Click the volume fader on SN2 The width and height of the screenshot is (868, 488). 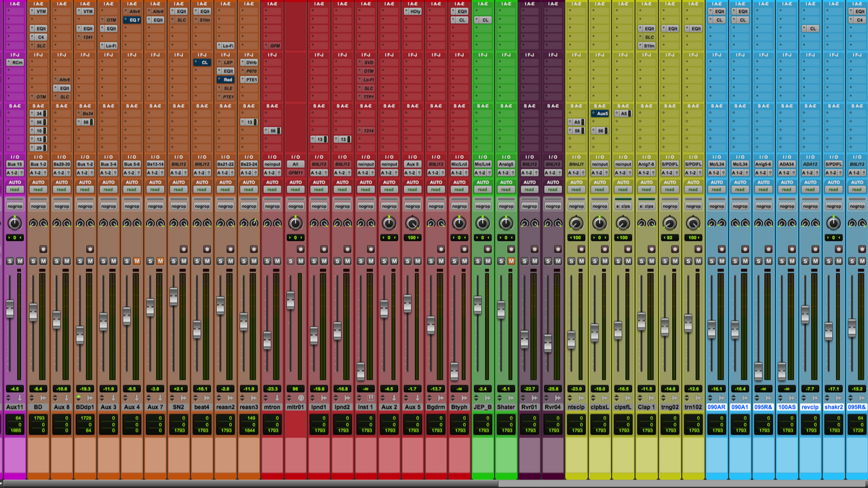tap(174, 296)
